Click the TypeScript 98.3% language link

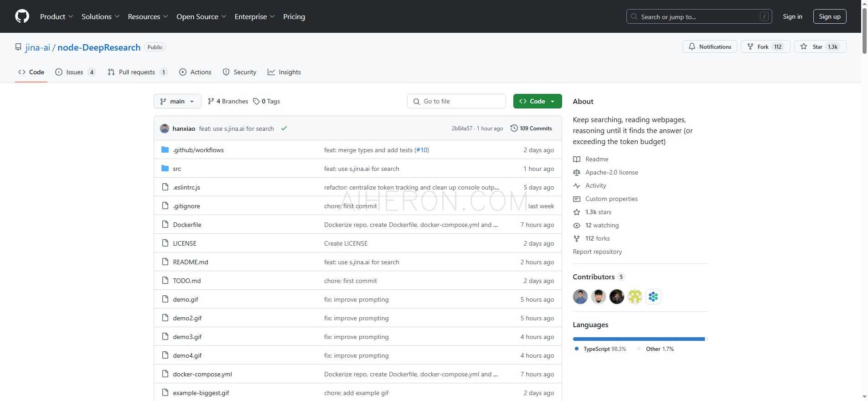600,349
